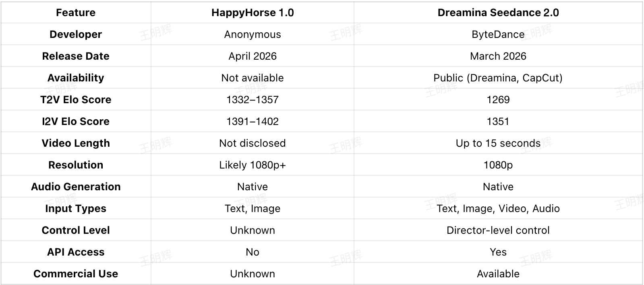Screen dimensions: 644x285
Task: Select the Likely 1080p+ resolution cell
Action: [x=253, y=165]
